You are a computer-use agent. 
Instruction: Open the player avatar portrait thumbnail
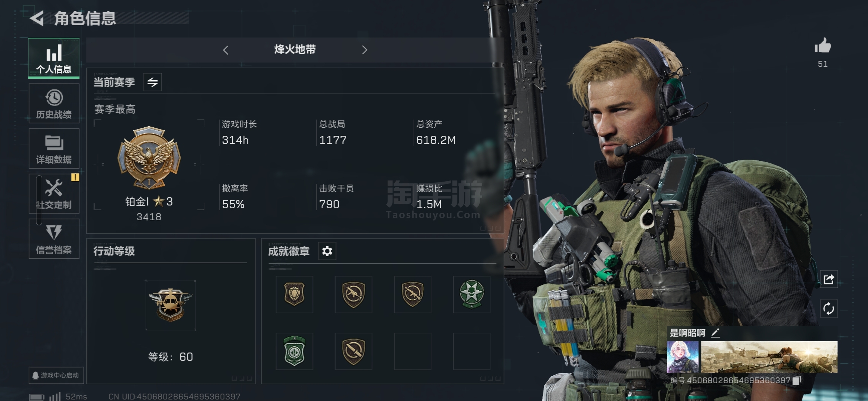point(683,357)
